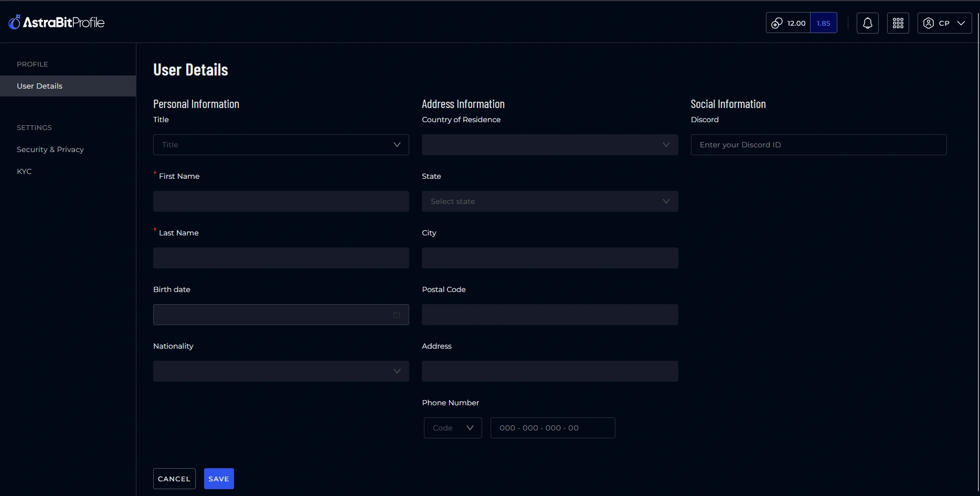Click the Discord ID input field
Viewport: 980px width, 496px height.
click(x=819, y=145)
